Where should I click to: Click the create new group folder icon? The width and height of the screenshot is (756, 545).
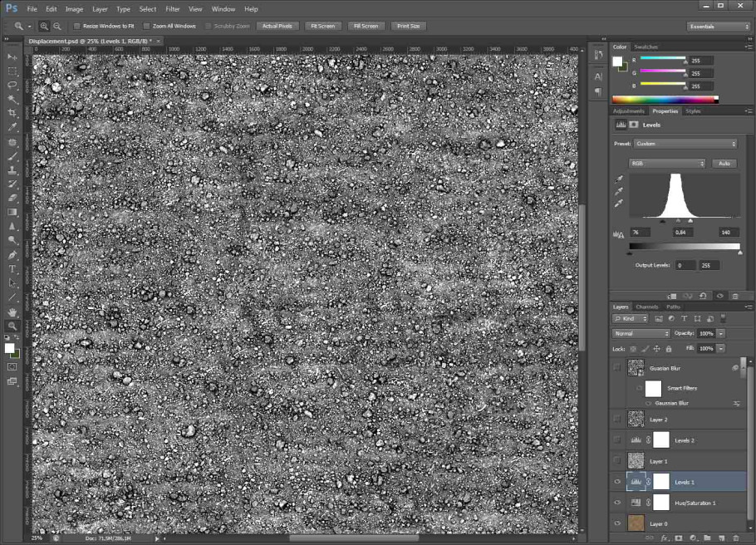(x=706, y=538)
